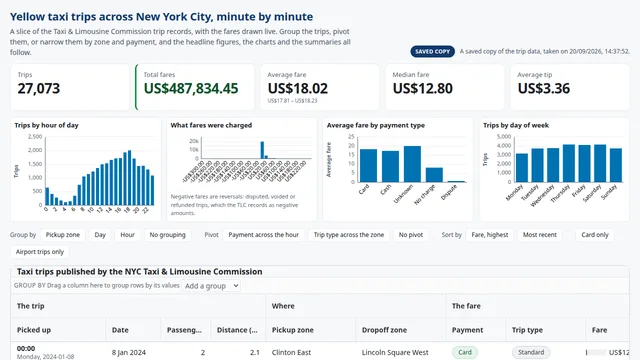Screen dimensions: 640x360
Task: Click the Median fare US$12.80 card
Action: (x=445, y=87)
